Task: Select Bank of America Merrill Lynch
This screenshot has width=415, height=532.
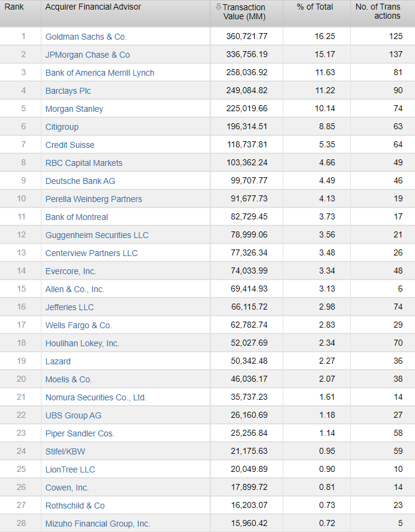Action: pos(100,73)
